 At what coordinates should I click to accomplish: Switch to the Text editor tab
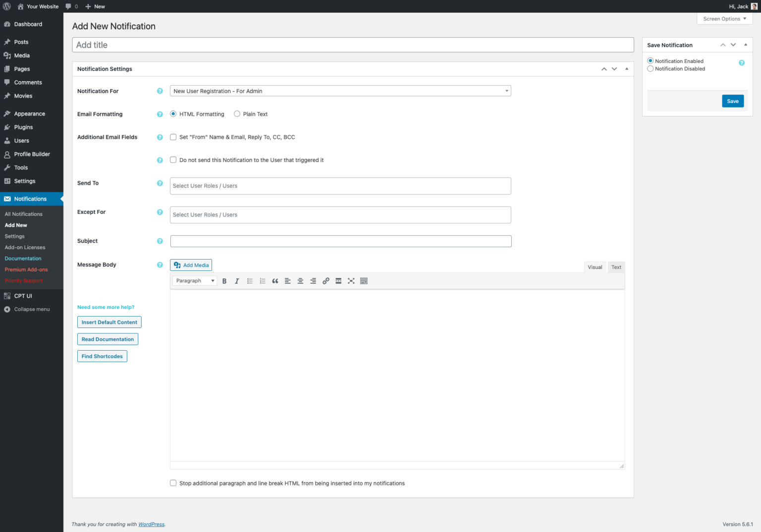point(616,266)
